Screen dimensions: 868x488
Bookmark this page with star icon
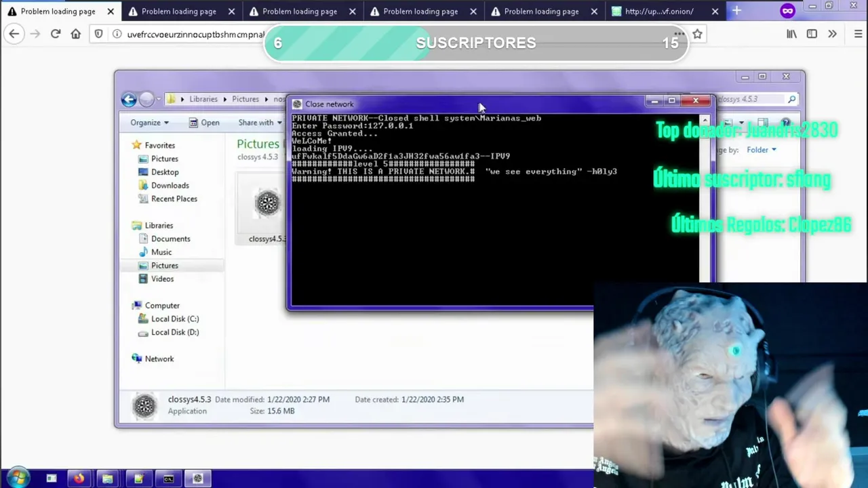(x=697, y=34)
